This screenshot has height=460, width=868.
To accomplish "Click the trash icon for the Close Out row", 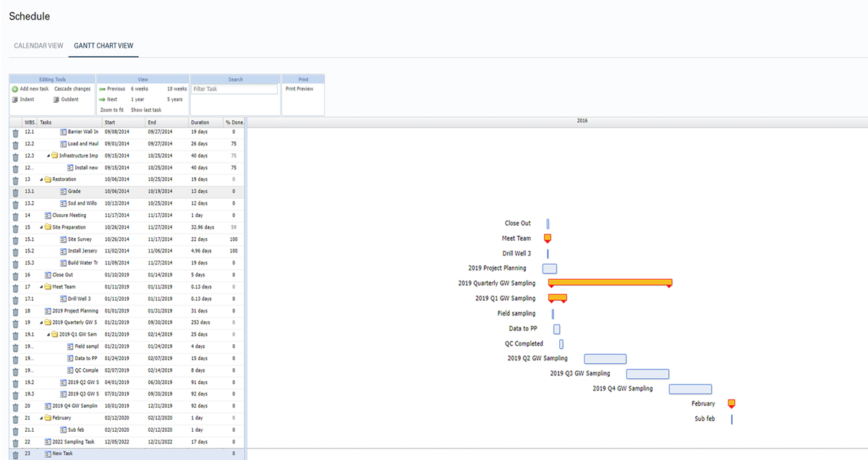I will point(15,274).
